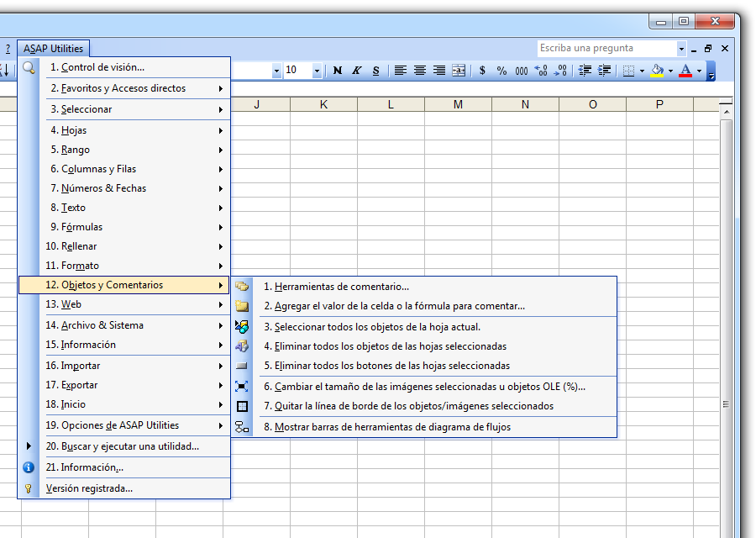Apply underline formatting
Screen dimensions: 756x538
[375, 71]
